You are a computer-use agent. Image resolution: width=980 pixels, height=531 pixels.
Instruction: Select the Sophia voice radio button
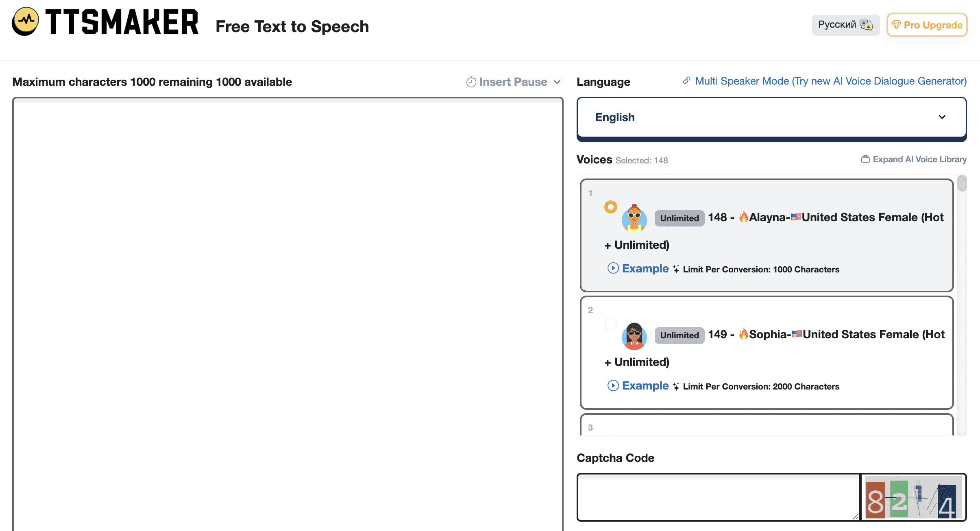click(610, 324)
